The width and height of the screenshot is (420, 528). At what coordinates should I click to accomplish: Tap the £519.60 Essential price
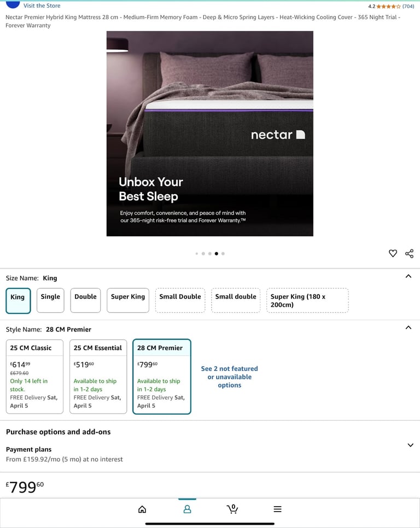[84, 365]
